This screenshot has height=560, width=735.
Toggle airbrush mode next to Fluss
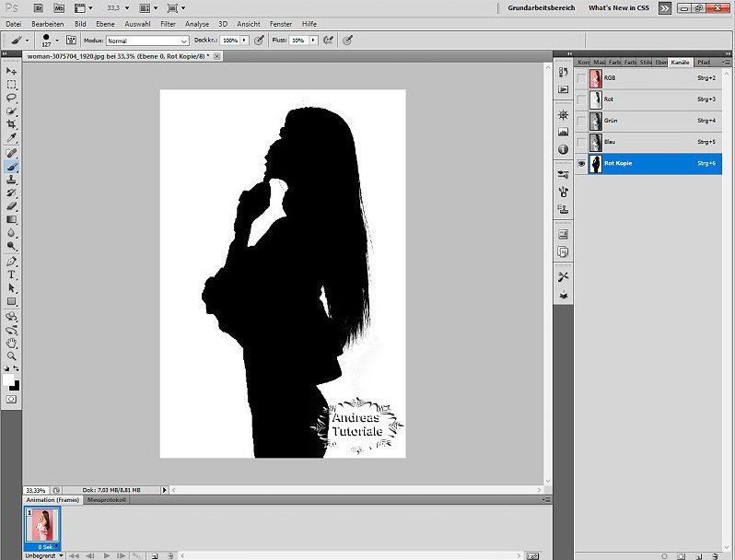coord(328,41)
